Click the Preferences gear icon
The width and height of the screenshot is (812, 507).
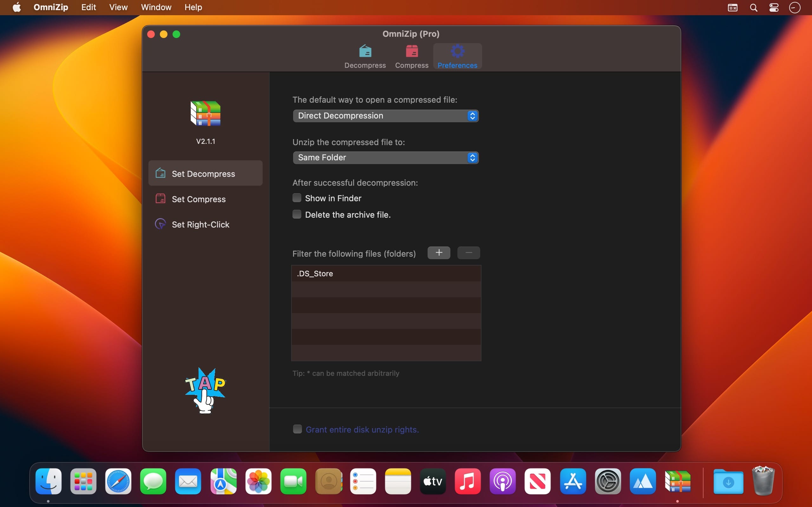coord(457,52)
